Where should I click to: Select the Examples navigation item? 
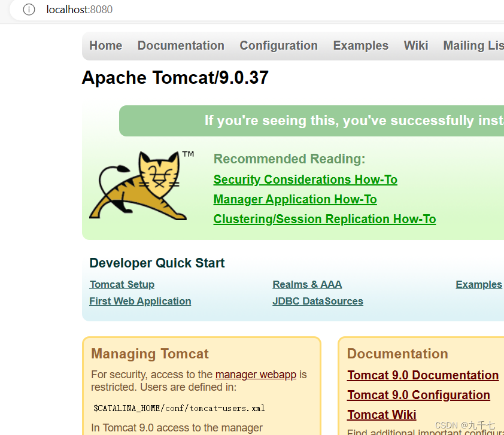(x=360, y=45)
